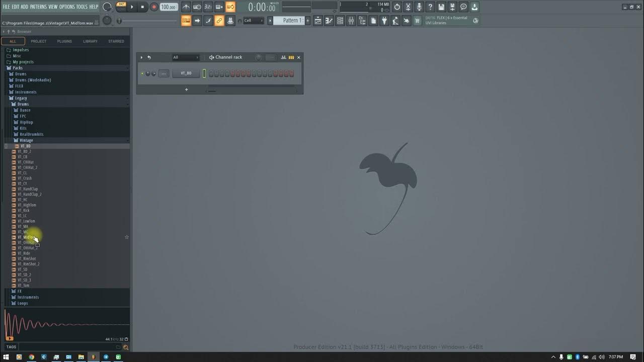Open the EDIT menu
The height and width of the screenshot is (362, 644).
pos(16,7)
